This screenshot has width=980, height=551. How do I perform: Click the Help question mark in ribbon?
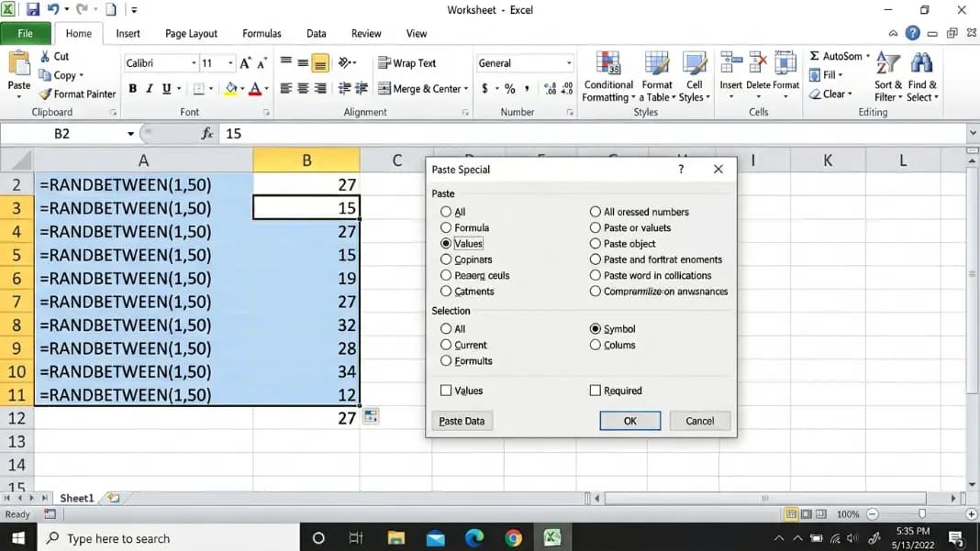(x=912, y=33)
